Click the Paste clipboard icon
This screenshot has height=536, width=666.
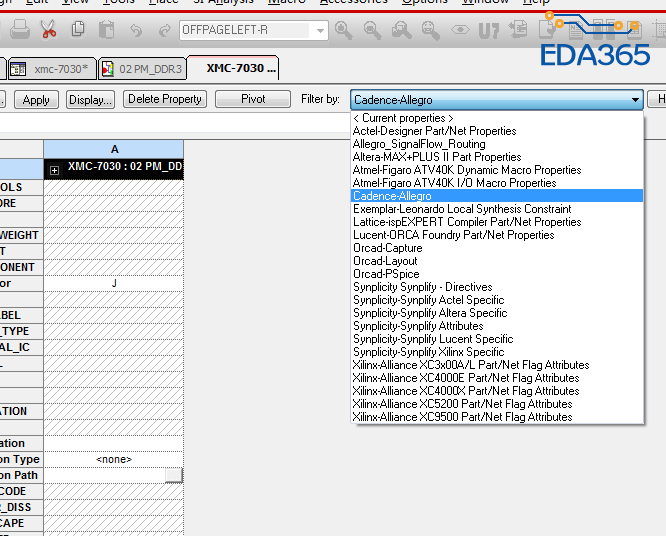[106, 30]
